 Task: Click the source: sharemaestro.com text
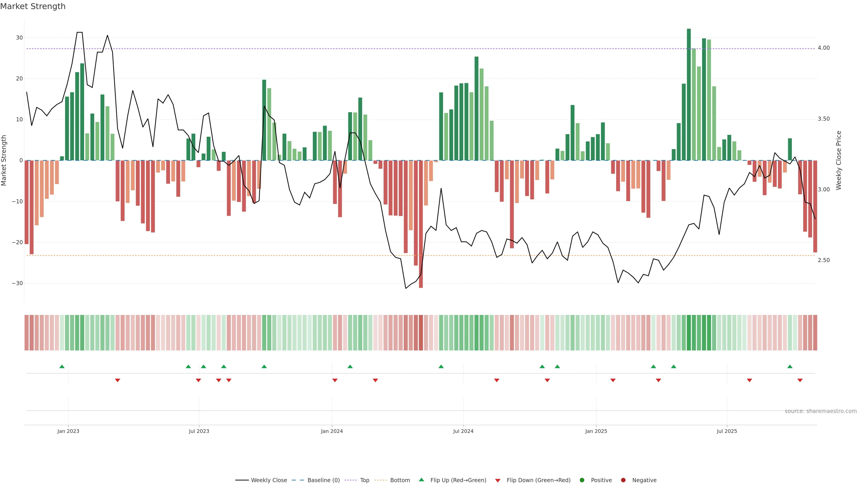pos(821,411)
